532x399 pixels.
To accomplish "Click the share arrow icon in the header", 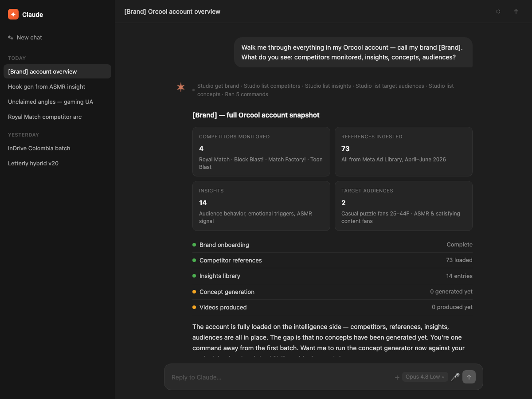I will tap(516, 12).
